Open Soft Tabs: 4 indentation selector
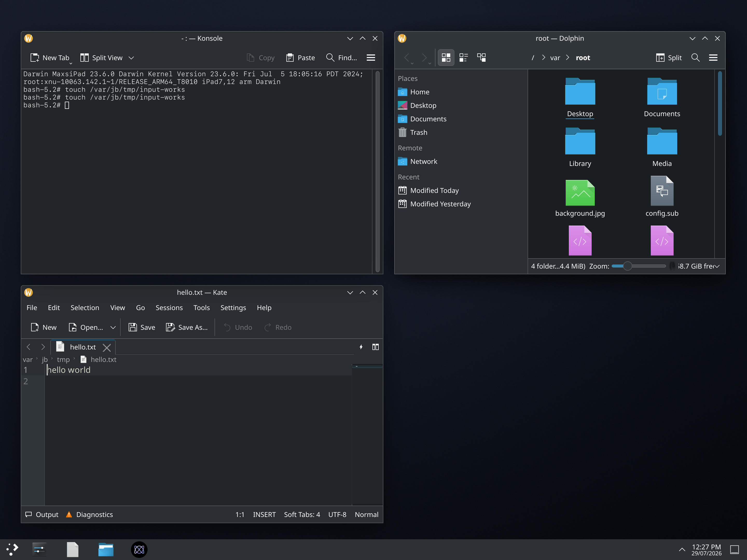The image size is (747, 560). coord(302,514)
